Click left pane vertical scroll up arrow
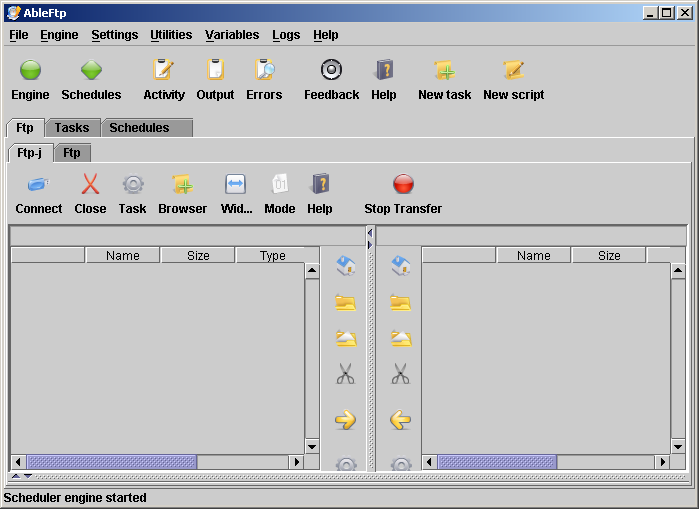This screenshot has height=509, width=699. [312, 271]
